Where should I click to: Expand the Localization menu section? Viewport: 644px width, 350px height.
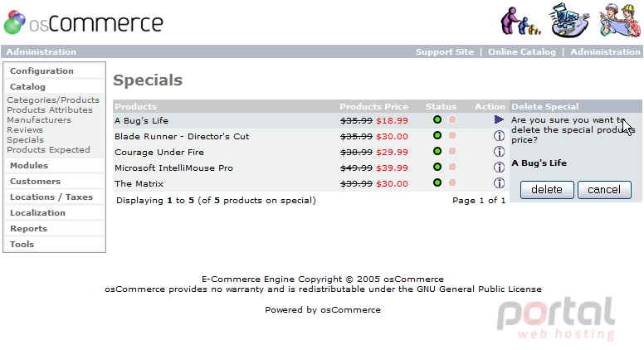[x=37, y=212]
